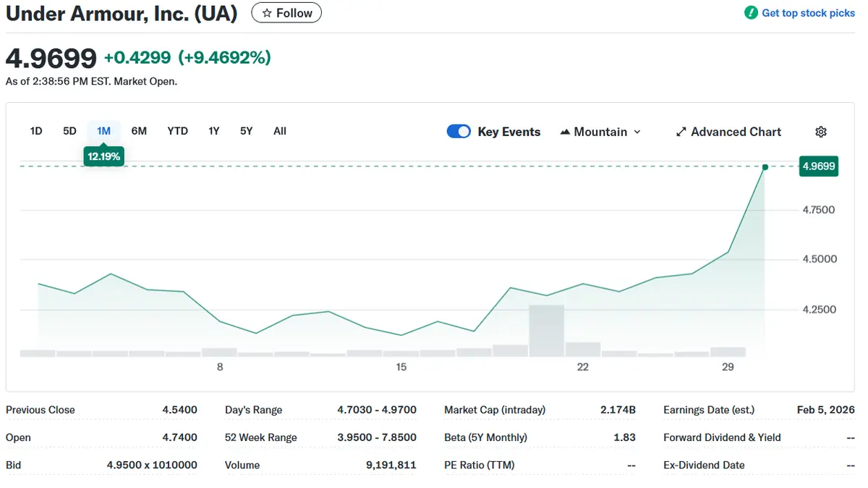Click the Advanced Chart expand arrows icon
Screen dimensions: 868x488
coord(681,132)
